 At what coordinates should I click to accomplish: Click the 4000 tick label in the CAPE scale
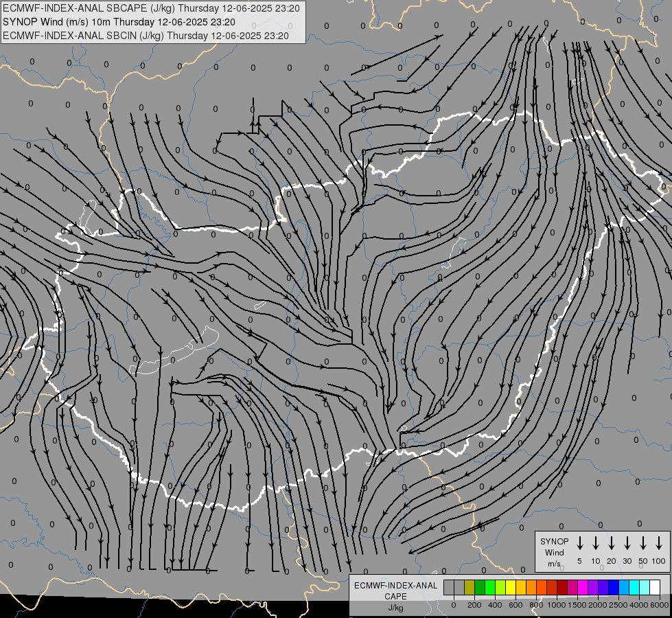pyautogui.click(x=639, y=605)
